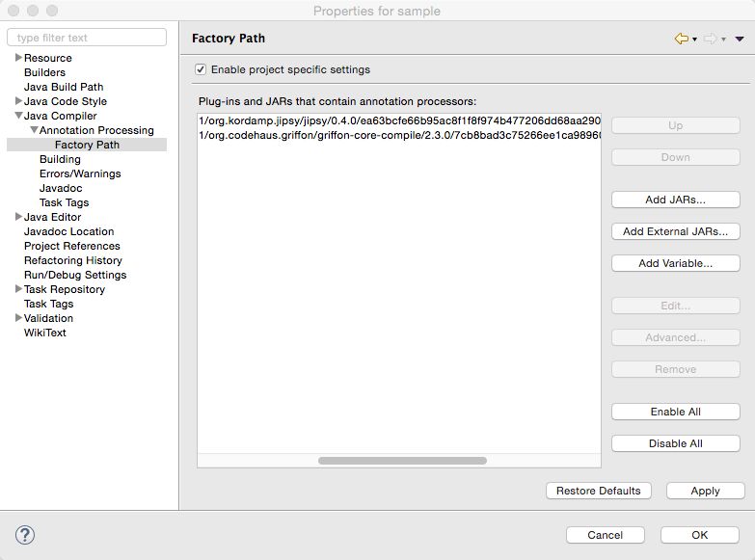Collapse the Java Compiler node
This screenshot has width=755, height=560.
(x=18, y=116)
